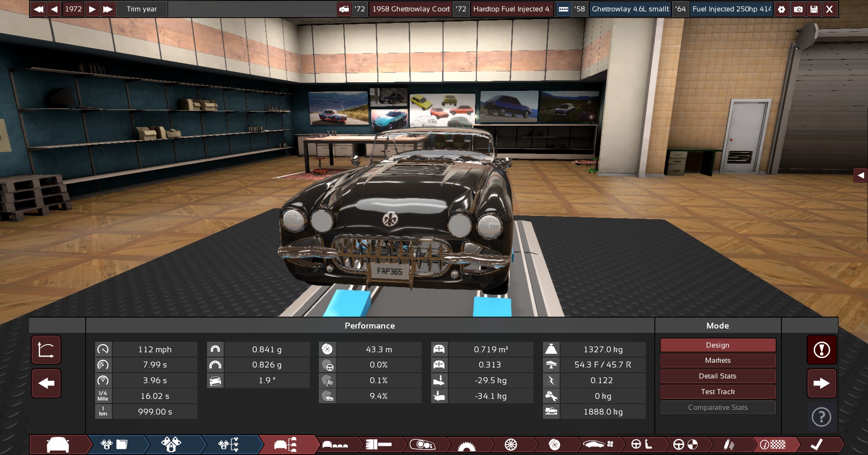This screenshot has height=455, width=868.
Task: Open the wheels and tires tab
Action: click(x=511, y=445)
